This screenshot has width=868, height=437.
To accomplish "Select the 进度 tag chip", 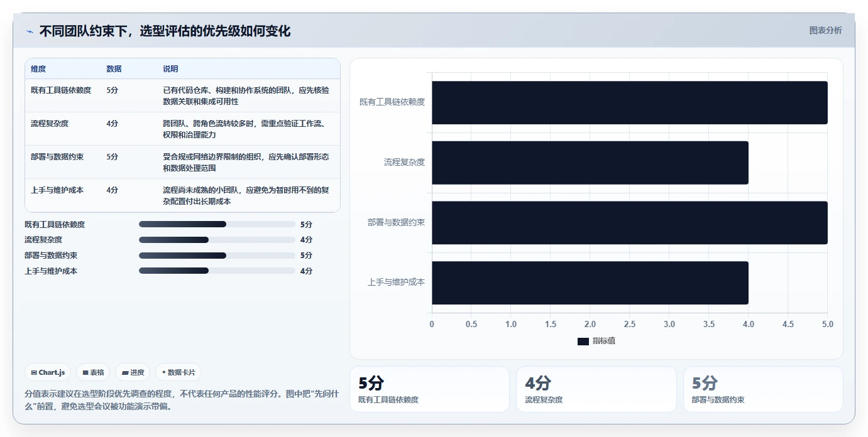I will pos(133,372).
